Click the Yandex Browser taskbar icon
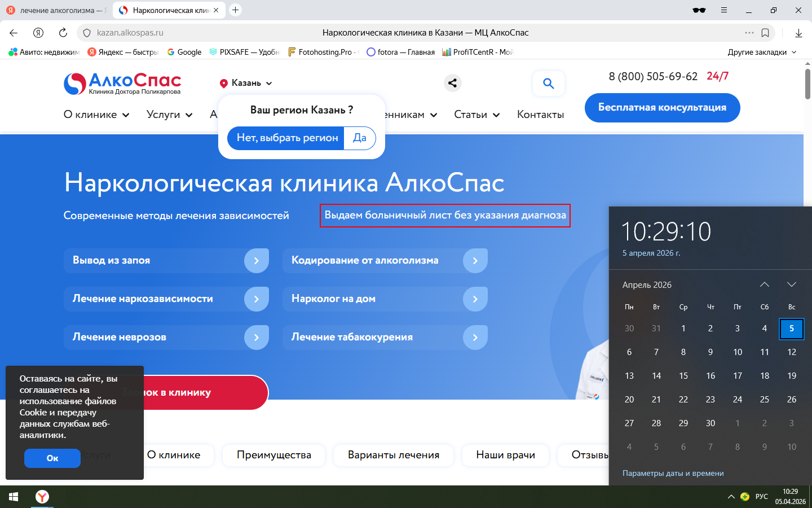The width and height of the screenshot is (812, 508). coord(42,497)
